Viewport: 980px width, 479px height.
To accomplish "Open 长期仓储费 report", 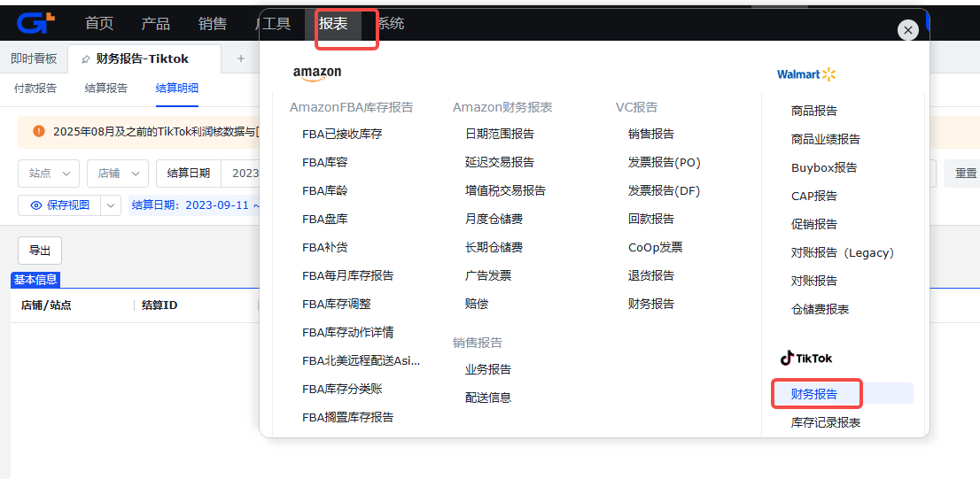I will 494,247.
